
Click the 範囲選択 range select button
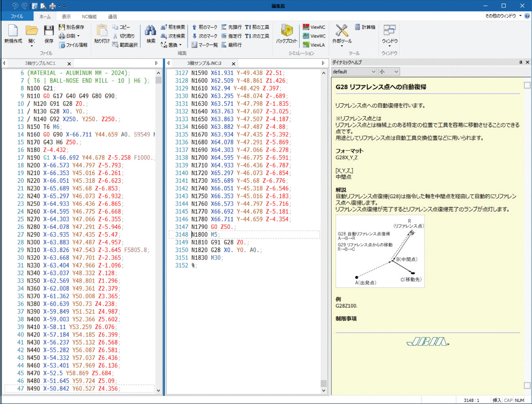pyautogui.click(x=125, y=45)
